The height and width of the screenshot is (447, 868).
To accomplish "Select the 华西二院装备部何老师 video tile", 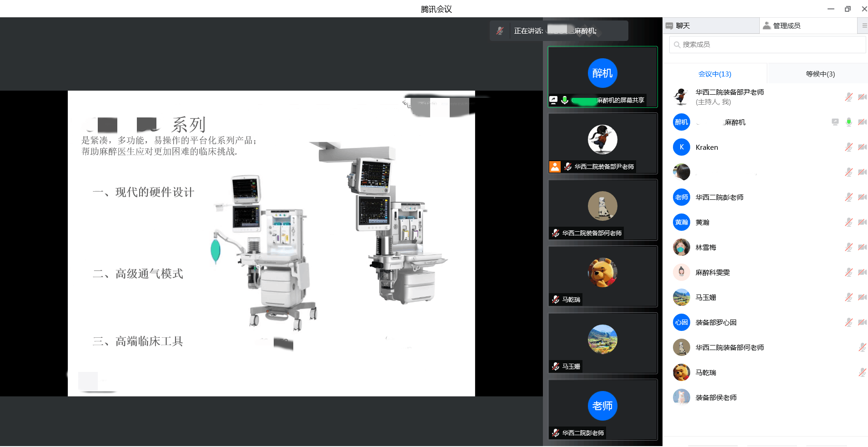I will (x=602, y=209).
